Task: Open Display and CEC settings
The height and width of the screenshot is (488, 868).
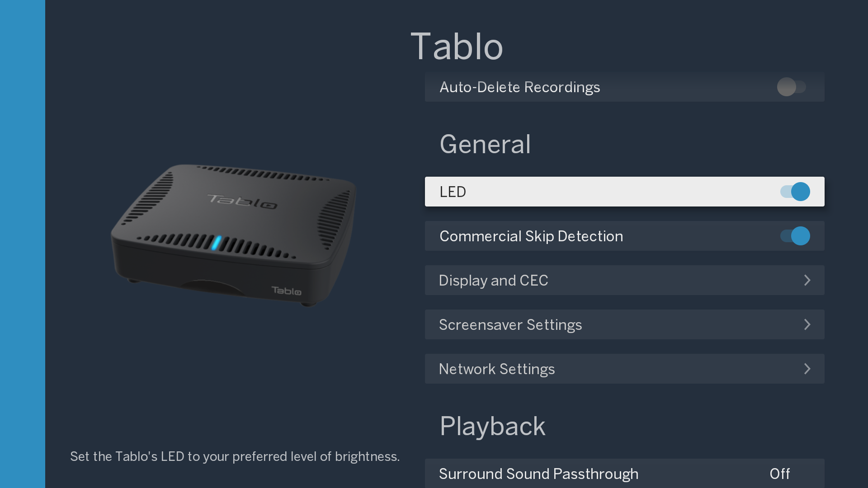Action: 625,280
